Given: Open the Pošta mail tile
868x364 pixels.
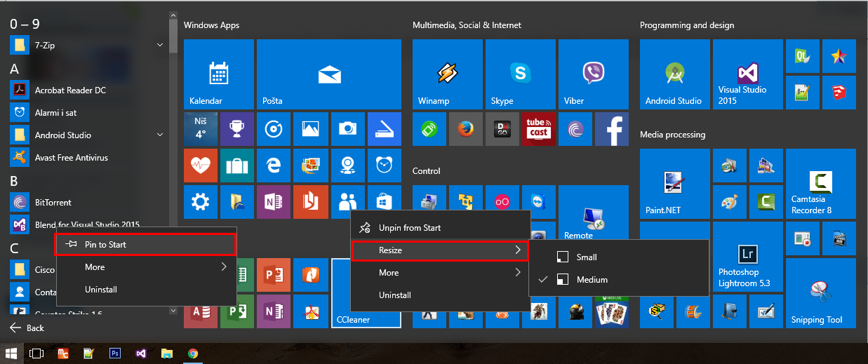Looking at the screenshot, I should click(x=329, y=74).
